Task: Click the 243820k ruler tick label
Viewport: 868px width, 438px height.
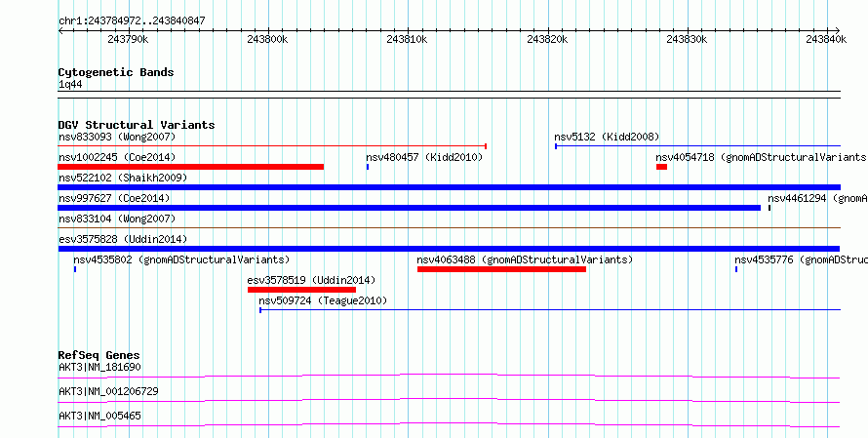Action: [x=547, y=39]
